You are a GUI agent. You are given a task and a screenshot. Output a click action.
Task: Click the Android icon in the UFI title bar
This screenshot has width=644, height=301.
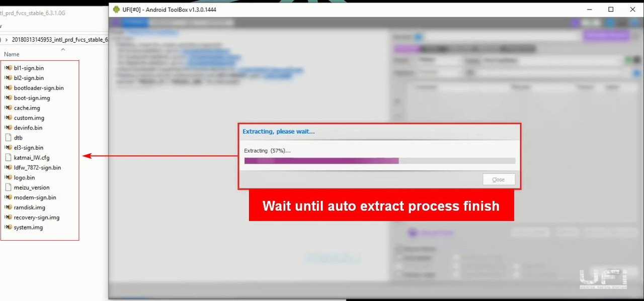click(x=117, y=10)
